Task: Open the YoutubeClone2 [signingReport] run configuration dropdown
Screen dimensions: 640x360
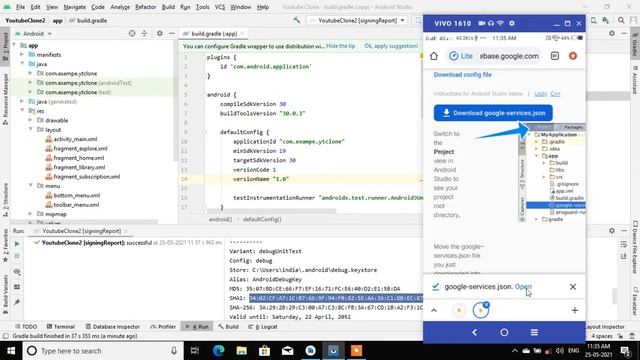Action: click(x=357, y=20)
